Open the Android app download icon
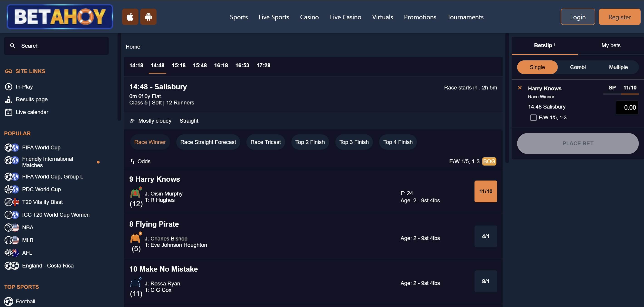 pos(148,17)
